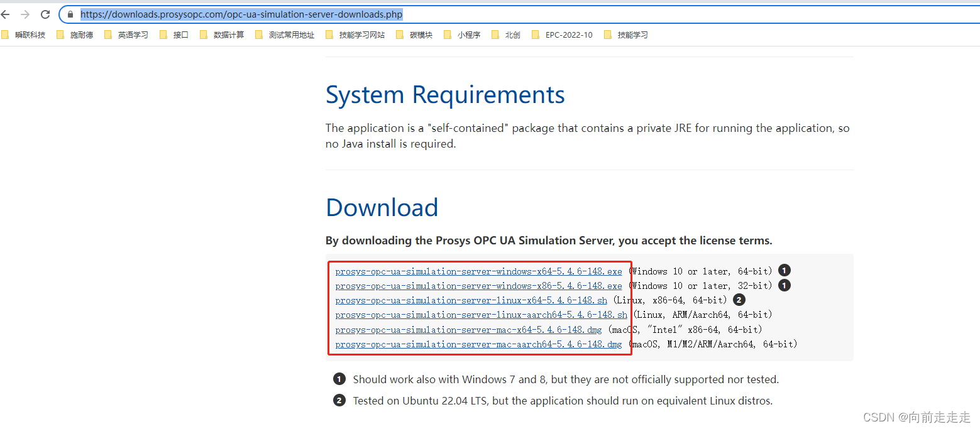This screenshot has width=980, height=429.
Task: Click the System Requirements heading
Action: (x=445, y=95)
